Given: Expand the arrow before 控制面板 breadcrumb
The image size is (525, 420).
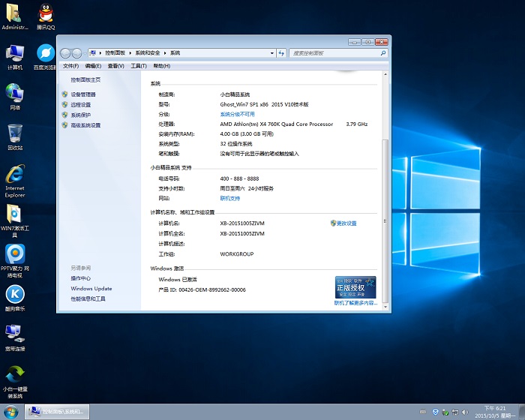Looking at the screenshot, I should click(100, 53).
